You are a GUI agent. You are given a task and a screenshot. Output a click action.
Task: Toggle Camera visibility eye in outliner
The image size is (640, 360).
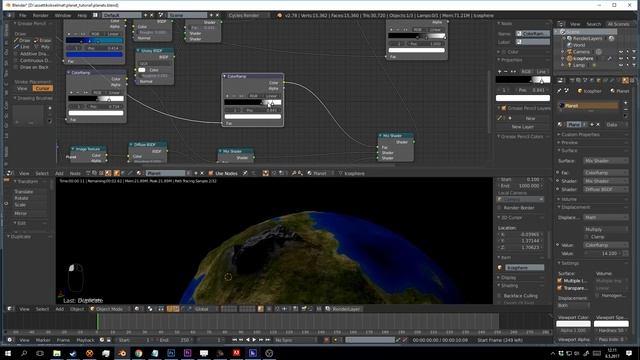pyautogui.click(x=620, y=52)
